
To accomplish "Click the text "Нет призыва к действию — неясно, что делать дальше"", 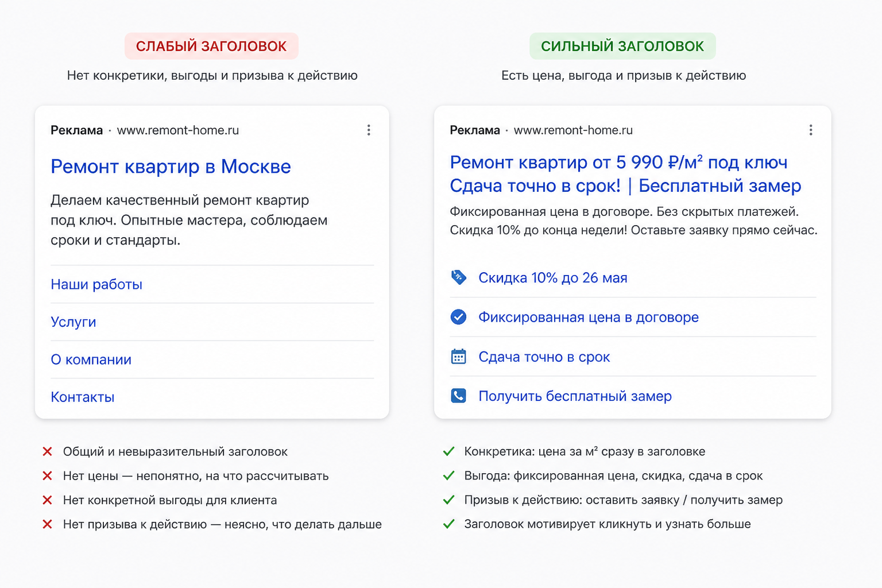I will click(x=222, y=524).
